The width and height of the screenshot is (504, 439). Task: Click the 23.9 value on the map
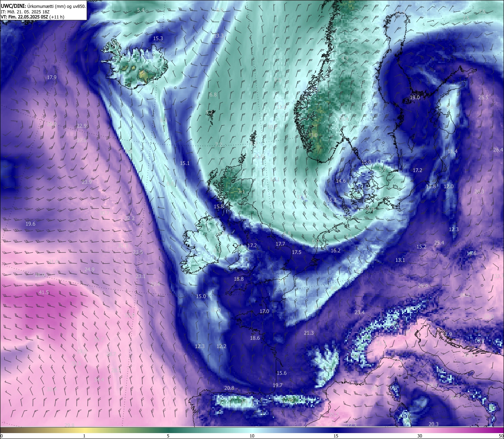click(x=87, y=182)
